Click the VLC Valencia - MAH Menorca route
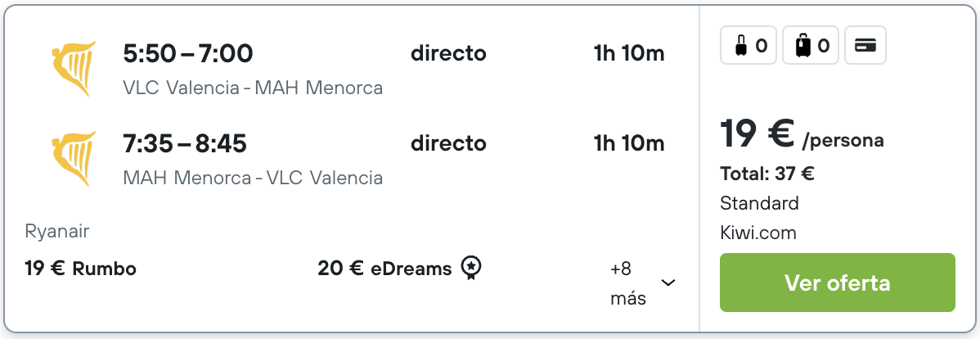 pyautogui.click(x=253, y=88)
